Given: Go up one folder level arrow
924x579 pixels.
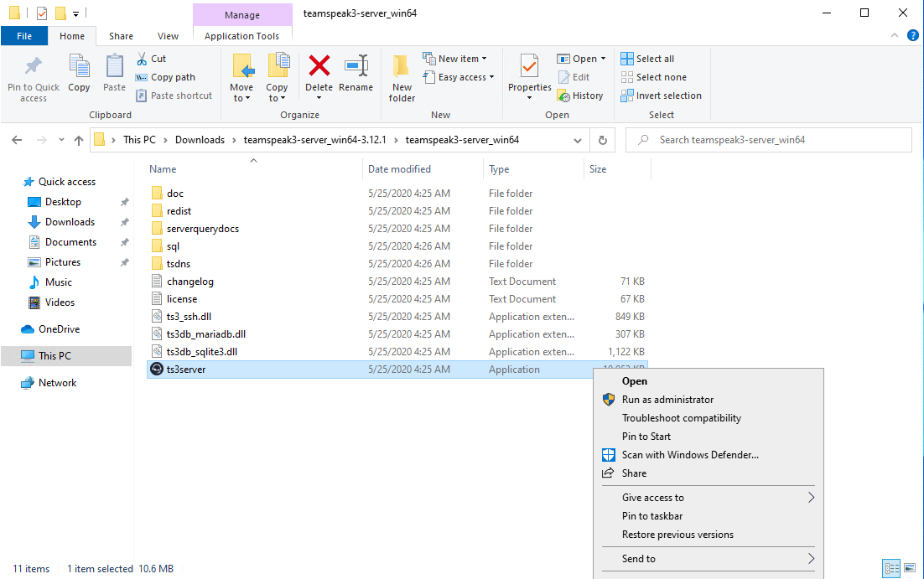Looking at the screenshot, I should 78,140.
